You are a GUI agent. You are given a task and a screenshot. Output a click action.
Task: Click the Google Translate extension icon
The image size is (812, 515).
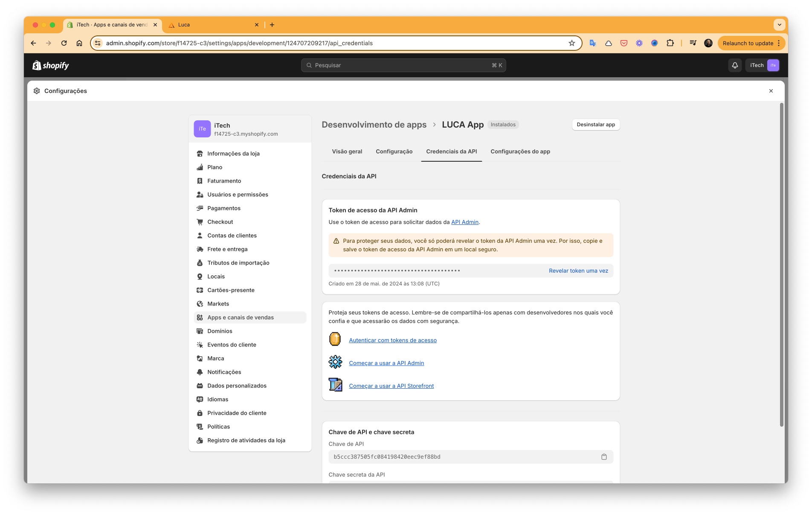coord(593,43)
